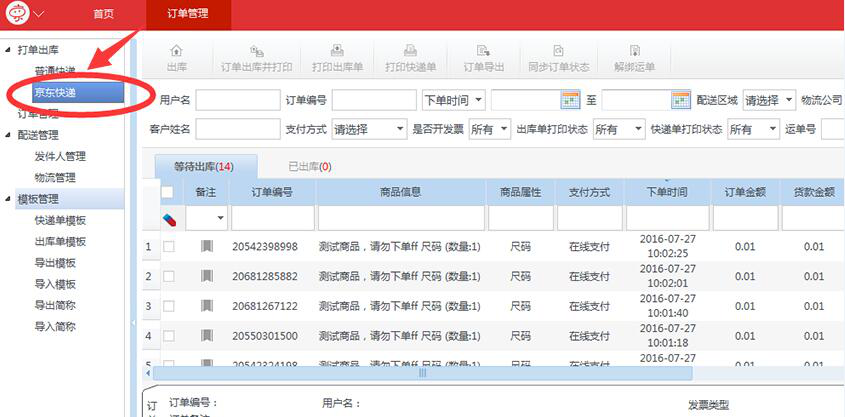845x417 pixels.
Task: Collapse the 模板管理 tree node
Action: [x=8, y=199]
